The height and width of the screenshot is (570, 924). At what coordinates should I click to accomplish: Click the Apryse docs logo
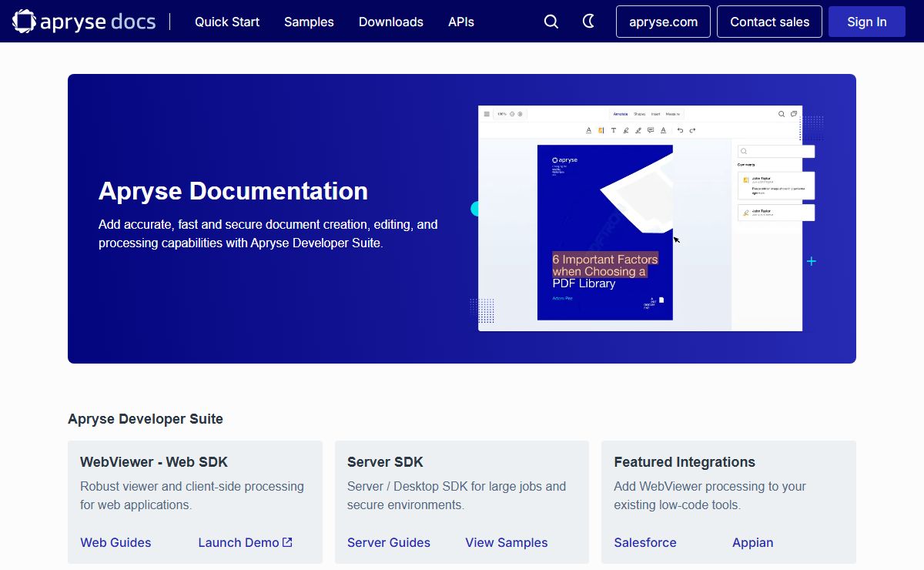pos(84,22)
